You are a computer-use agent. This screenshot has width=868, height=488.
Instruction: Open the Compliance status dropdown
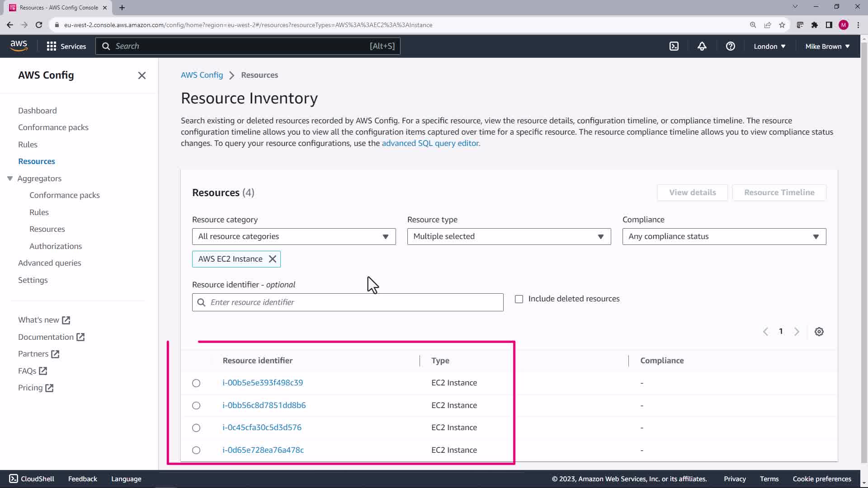(724, 236)
